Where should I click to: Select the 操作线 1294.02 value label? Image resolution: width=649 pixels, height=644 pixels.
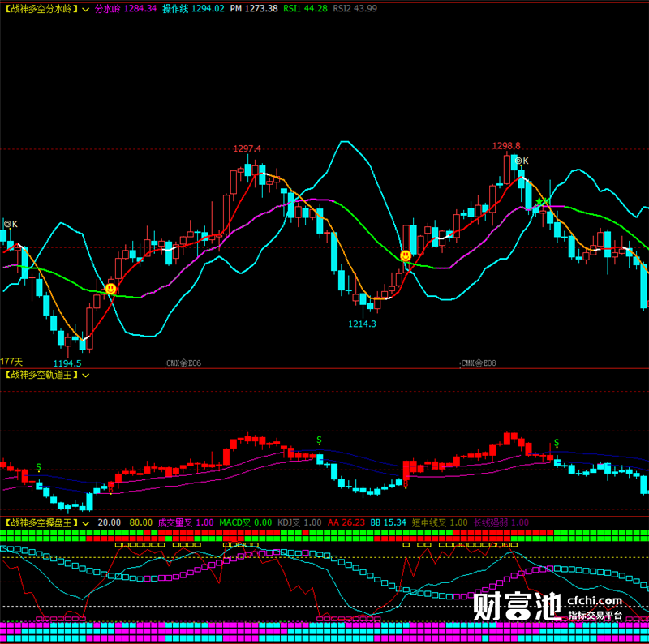[x=193, y=9]
